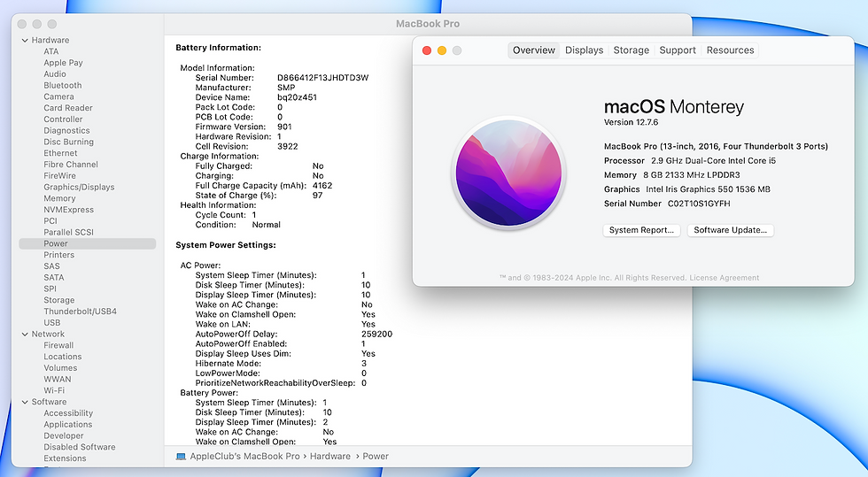Select Bluetooth in the sidebar
The width and height of the screenshot is (868, 477).
pos(63,85)
